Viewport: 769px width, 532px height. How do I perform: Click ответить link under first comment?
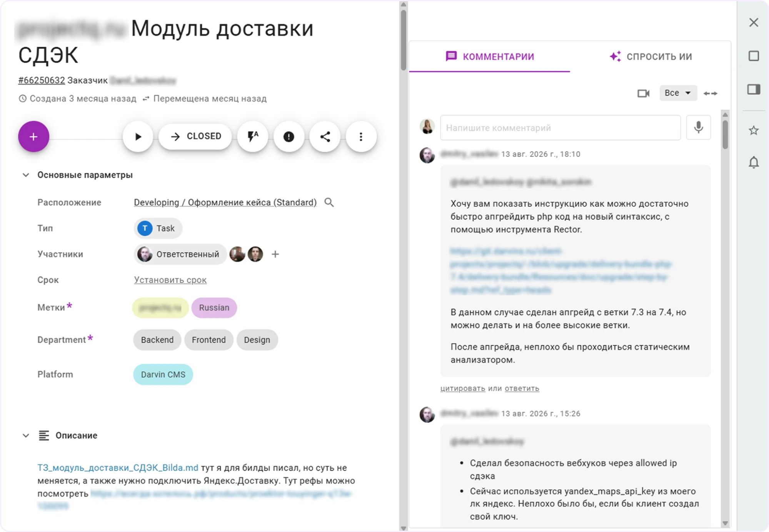(x=522, y=389)
